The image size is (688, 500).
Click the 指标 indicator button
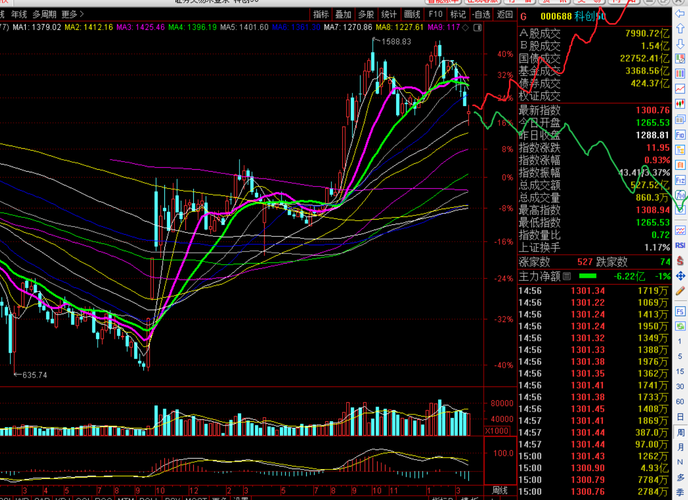(x=321, y=14)
